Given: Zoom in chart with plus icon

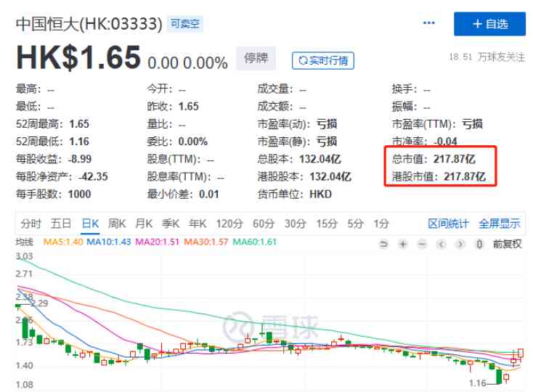Looking at the screenshot, I should tap(403, 244).
